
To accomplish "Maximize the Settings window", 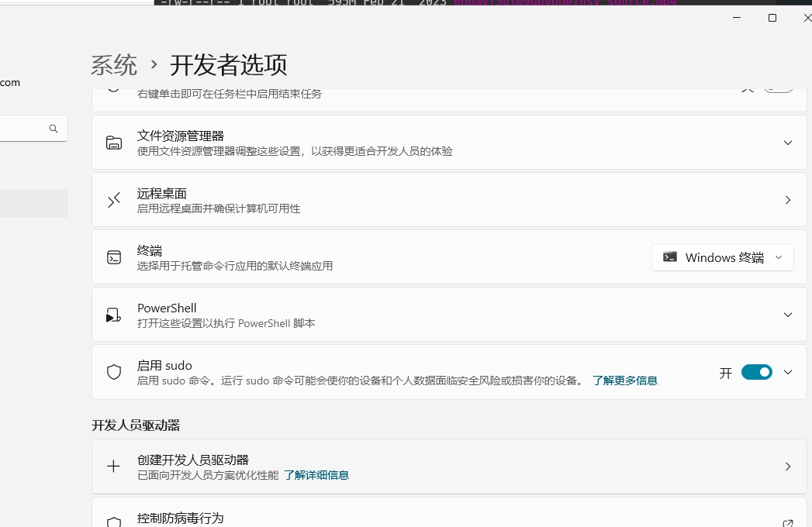I will (772, 18).
